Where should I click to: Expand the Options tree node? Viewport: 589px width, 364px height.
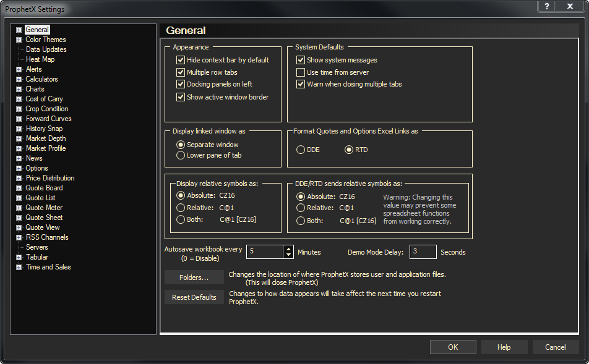(x=19, y=169)
